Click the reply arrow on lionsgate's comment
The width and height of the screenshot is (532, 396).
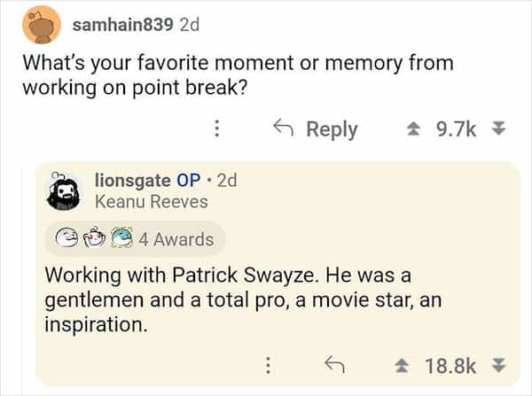pos(335,364)
